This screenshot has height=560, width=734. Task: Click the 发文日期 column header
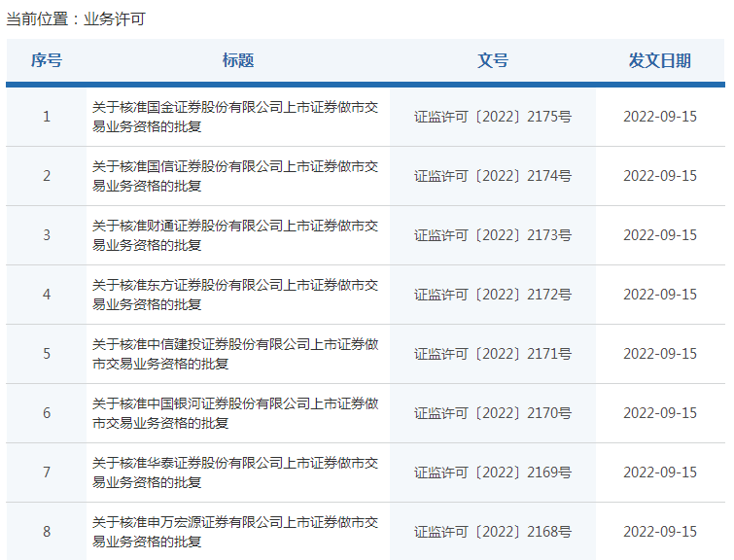click(x=660, y=60)
